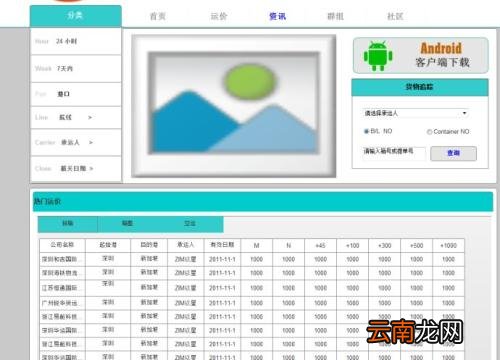
Task: Open the Android 客户端下载 banner
Action: pyautogui.click(x=421, y=56)
